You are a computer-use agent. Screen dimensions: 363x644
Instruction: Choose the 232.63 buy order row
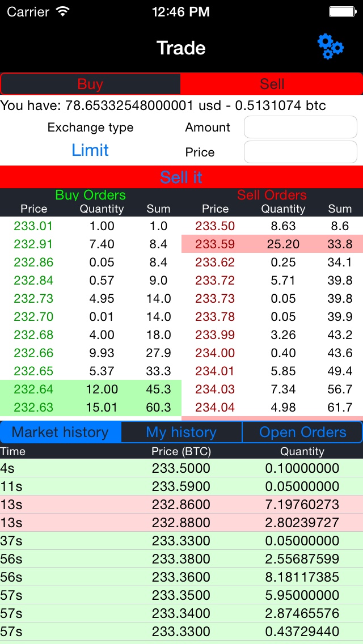coord(91,408)
